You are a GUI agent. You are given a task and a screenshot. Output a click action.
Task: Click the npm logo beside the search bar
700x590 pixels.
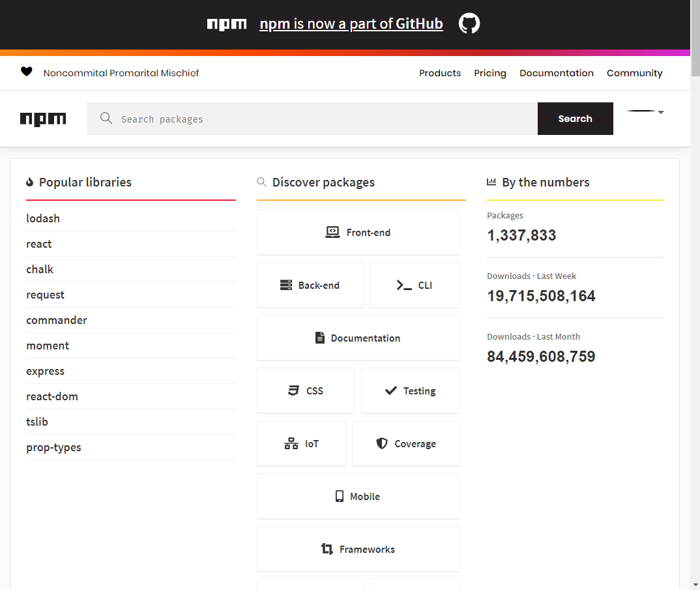43,119
